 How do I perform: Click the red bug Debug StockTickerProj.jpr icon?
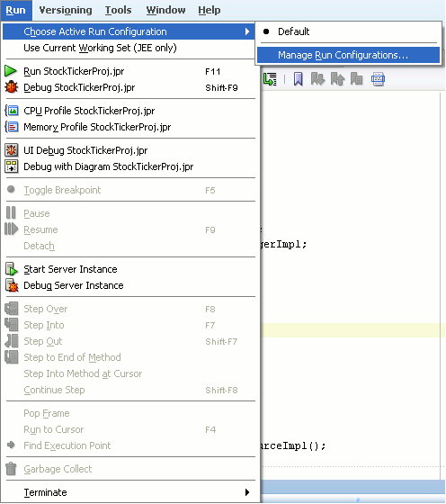click(11, 87)
